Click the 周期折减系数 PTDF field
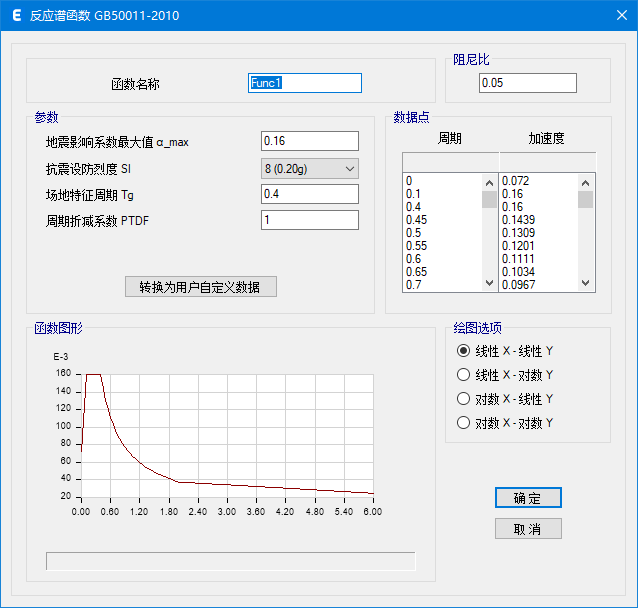Viewport: 638px width, 608px height. (309, 220)
